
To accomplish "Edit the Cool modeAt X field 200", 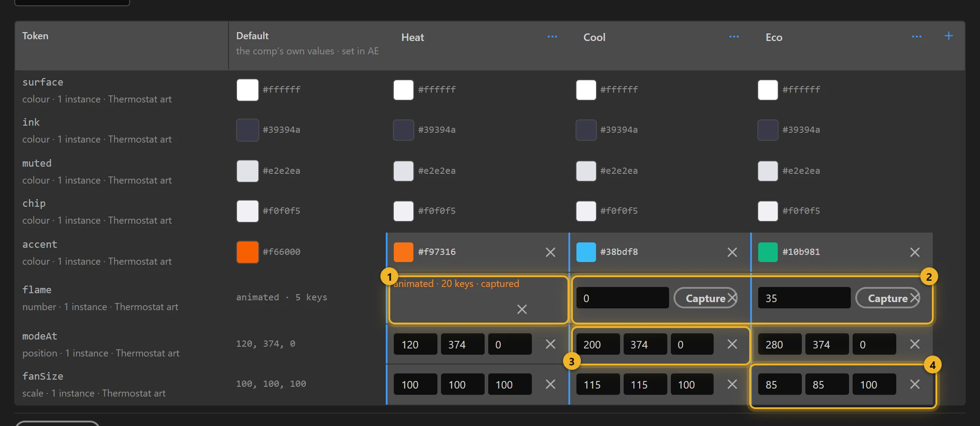I will point(598,344).
